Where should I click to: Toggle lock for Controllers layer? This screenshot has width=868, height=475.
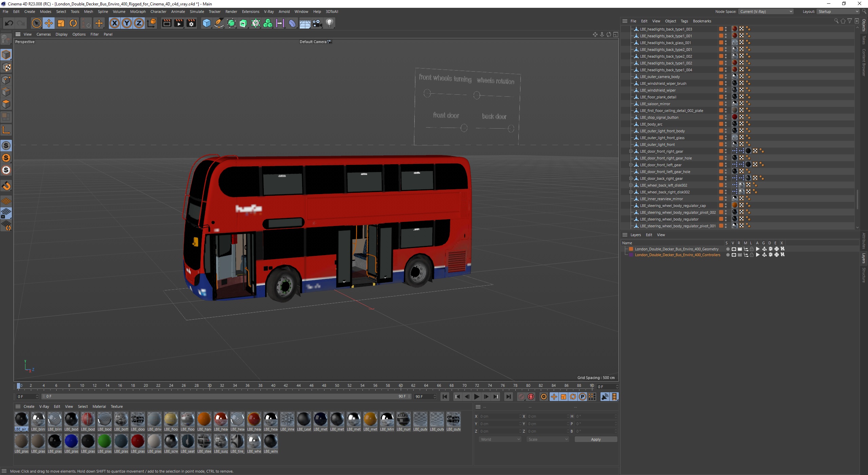752,255
